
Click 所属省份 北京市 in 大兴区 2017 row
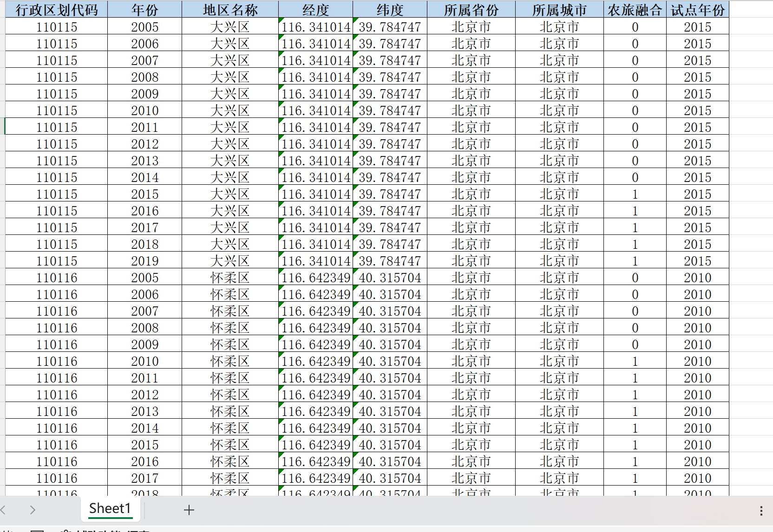[x=472, y=227]
